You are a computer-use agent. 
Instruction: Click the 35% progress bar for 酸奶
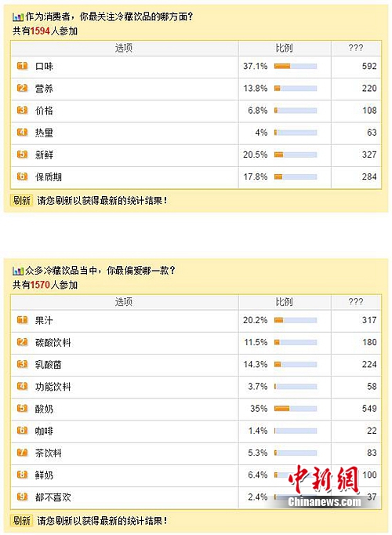click(x=296, y=409)
